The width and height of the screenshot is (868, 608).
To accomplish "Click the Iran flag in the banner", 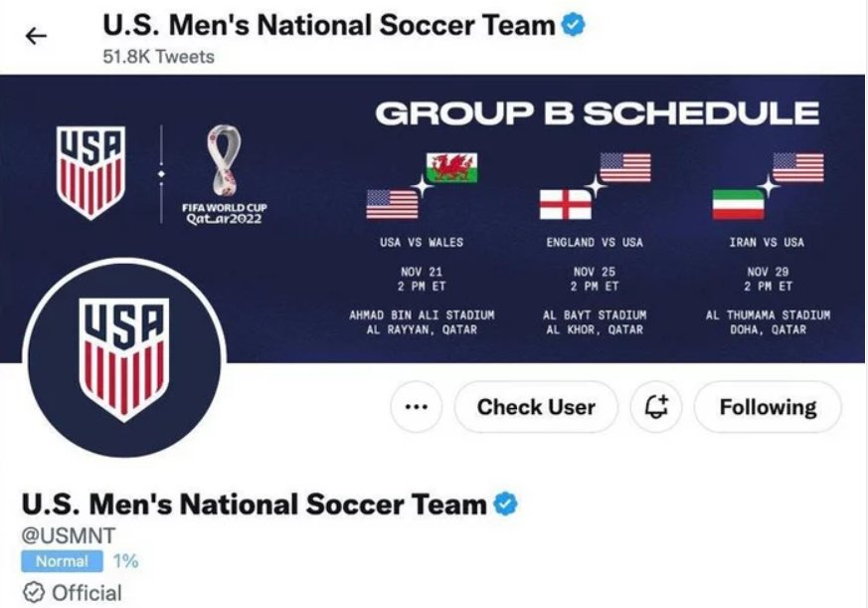I will (x=738, y=204).
